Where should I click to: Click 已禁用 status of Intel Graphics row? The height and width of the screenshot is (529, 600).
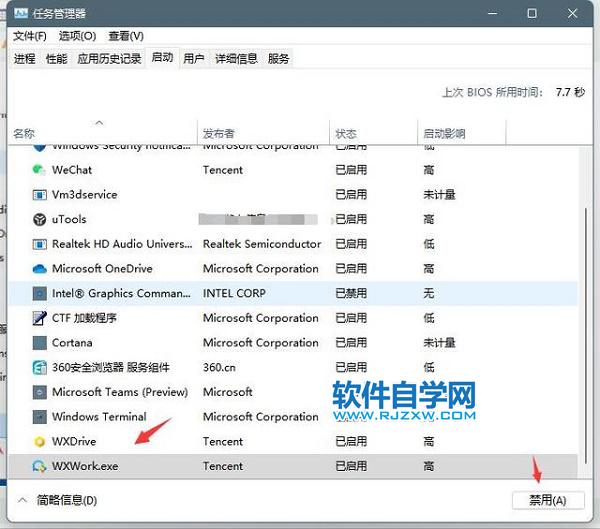pos(351,293)
